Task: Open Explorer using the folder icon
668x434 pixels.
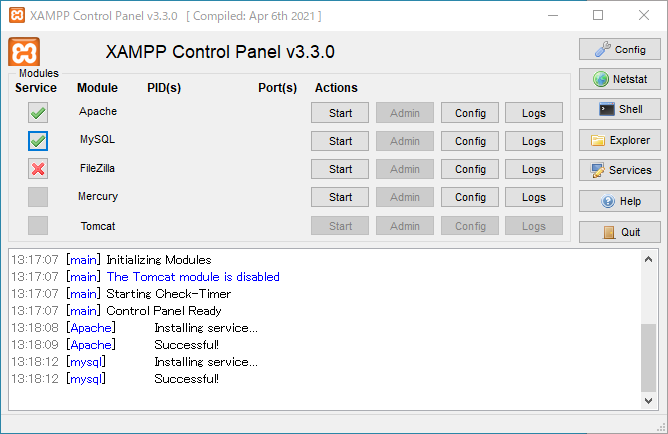Action: (x=619, y=140)
